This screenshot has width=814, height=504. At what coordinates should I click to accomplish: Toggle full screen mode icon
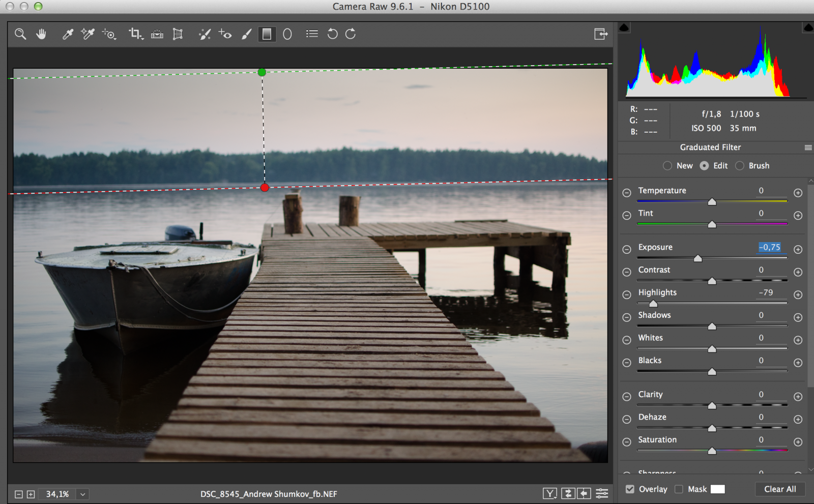click(601, 34)
